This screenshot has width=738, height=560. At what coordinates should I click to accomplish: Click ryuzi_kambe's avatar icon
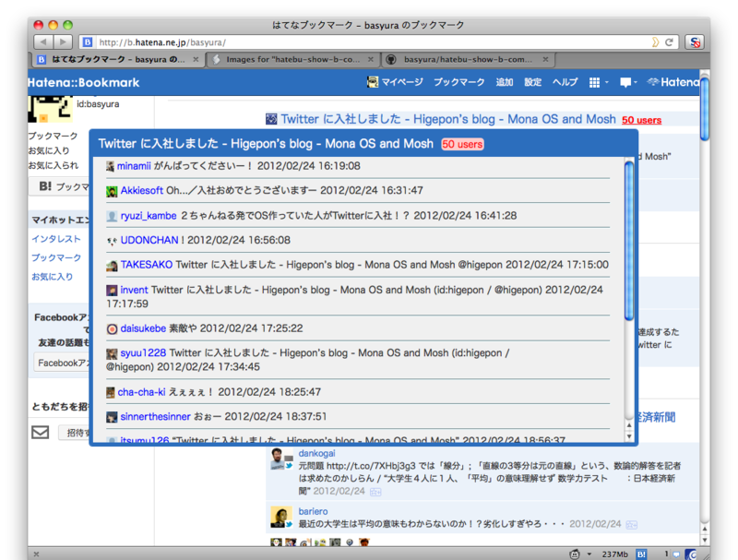coord(112,216)
